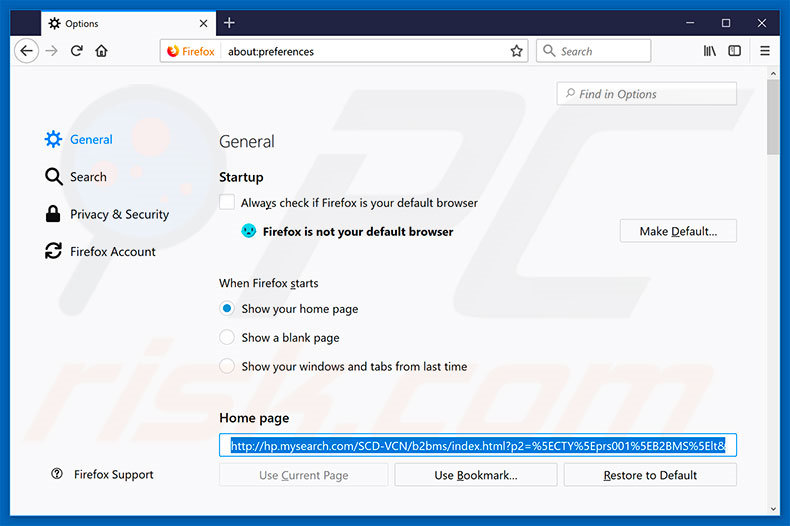The width and height of the screenshot is (790, 526).
Task: Click the Use Current Page button
Action: point(304,475)
